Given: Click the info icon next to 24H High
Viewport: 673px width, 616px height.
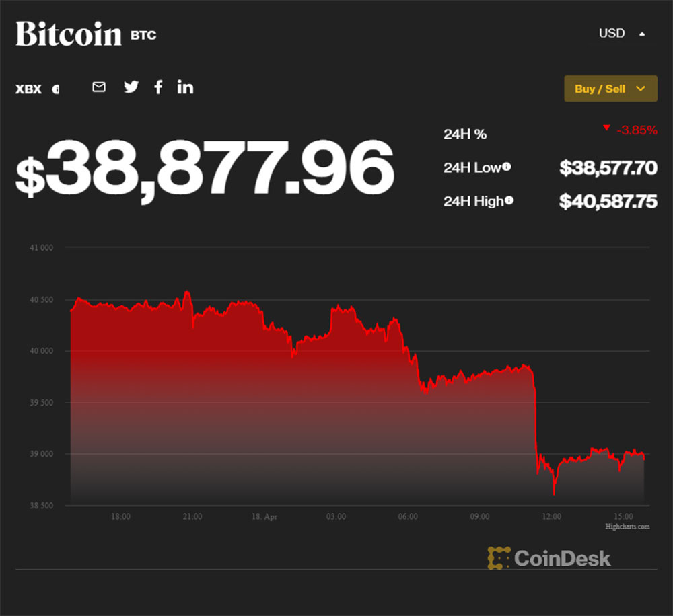Looking at the screenshot, I should click(509, 200).
